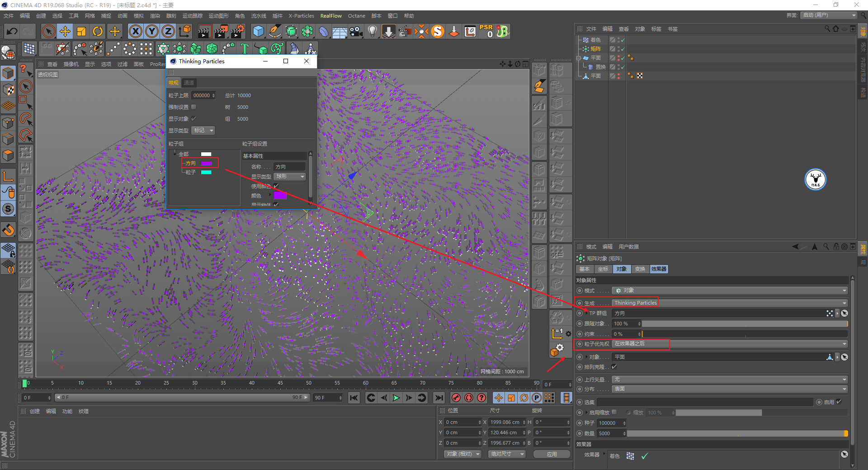The width and height of the screenshot is (868, 470).
Task: Open the 分布 表面 dropdown
Action: (730, 389)
